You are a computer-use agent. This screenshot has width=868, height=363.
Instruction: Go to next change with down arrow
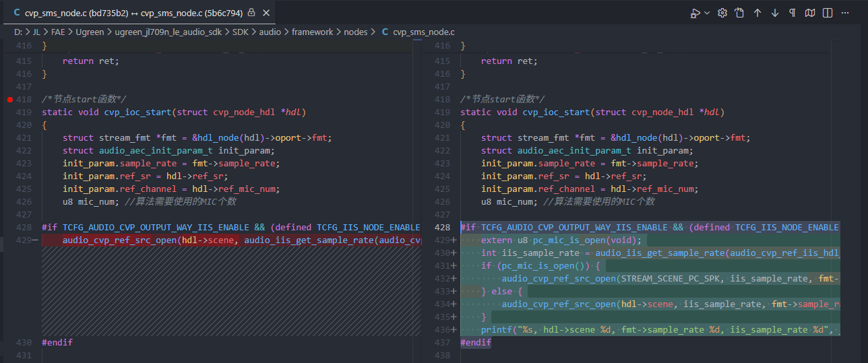[x=774, y=13]
